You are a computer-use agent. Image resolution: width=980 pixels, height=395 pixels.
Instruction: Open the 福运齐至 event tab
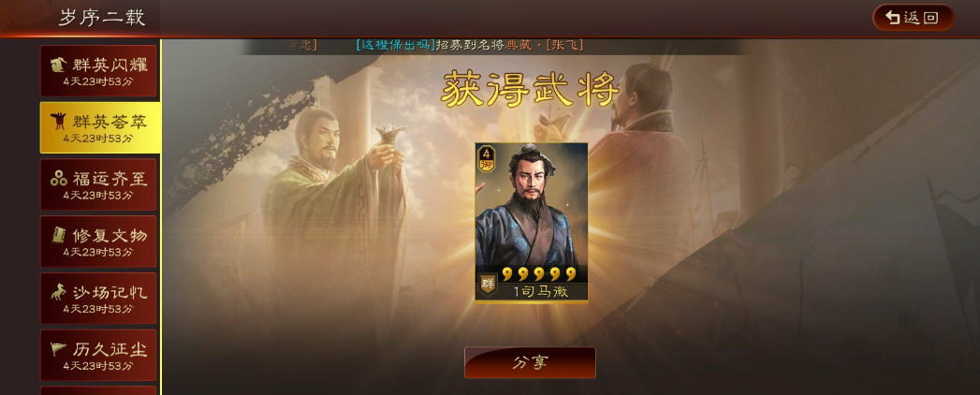tap(98, 184)
